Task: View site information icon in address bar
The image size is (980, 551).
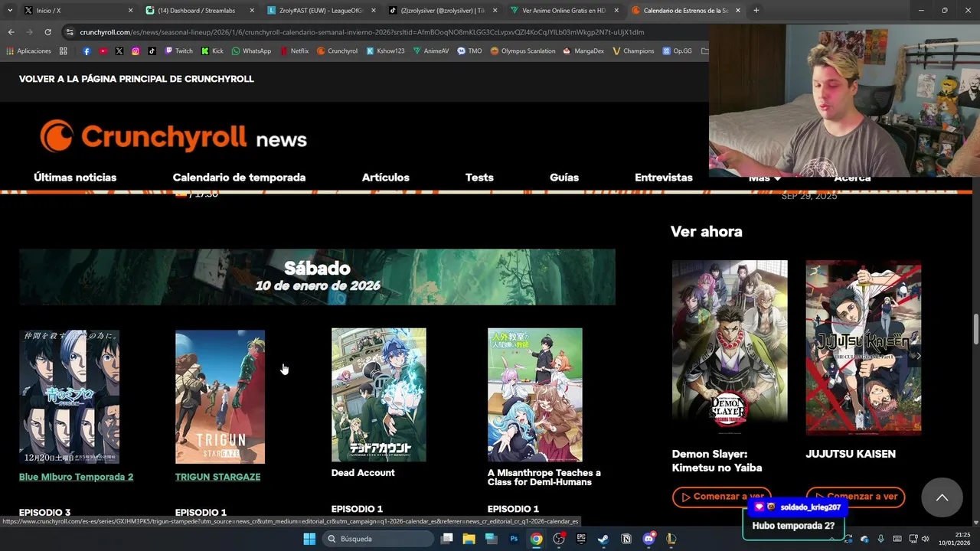Action: 70,32
